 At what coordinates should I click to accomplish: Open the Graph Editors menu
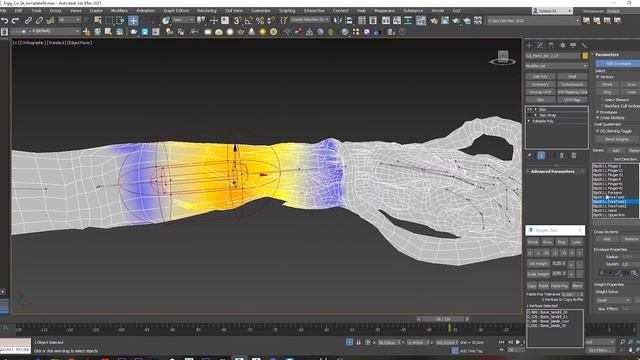[x=176, y=11]
